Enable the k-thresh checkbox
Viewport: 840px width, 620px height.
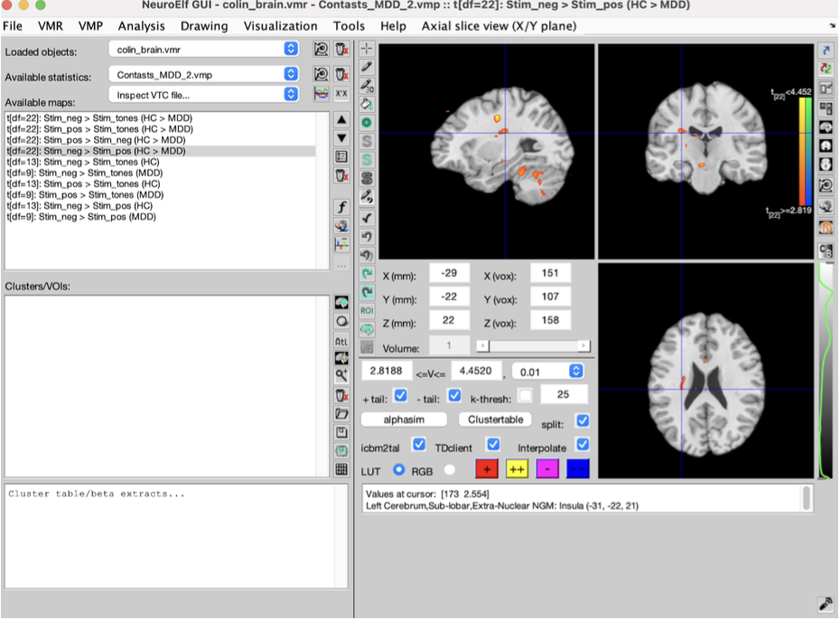526,396
